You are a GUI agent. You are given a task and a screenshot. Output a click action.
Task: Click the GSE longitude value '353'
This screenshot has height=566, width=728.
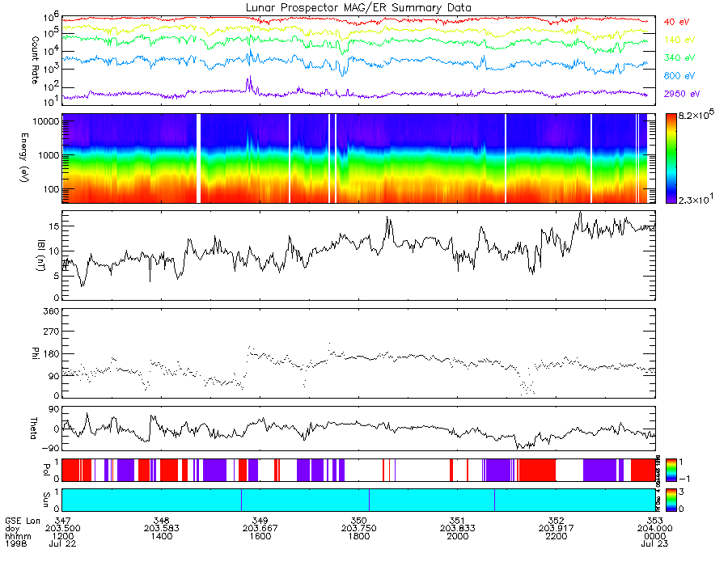pos(655,521)
